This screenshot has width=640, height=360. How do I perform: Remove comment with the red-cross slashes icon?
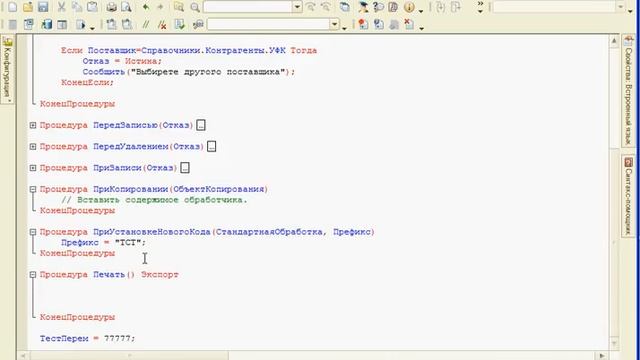pos(162,24)
